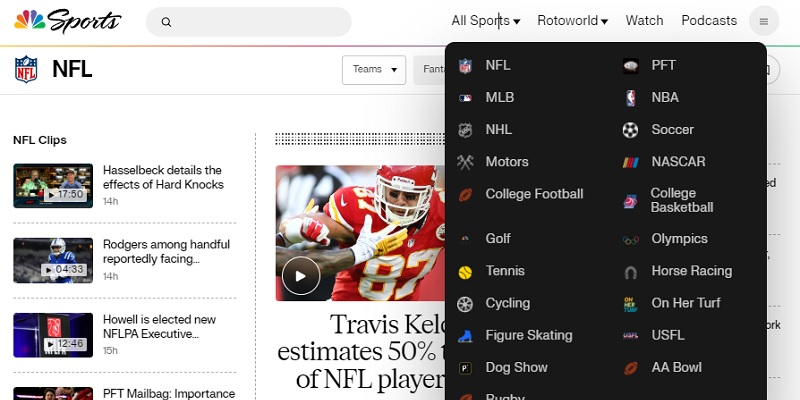Click the NBC Sports peacock logo

(x=67, y=21)
